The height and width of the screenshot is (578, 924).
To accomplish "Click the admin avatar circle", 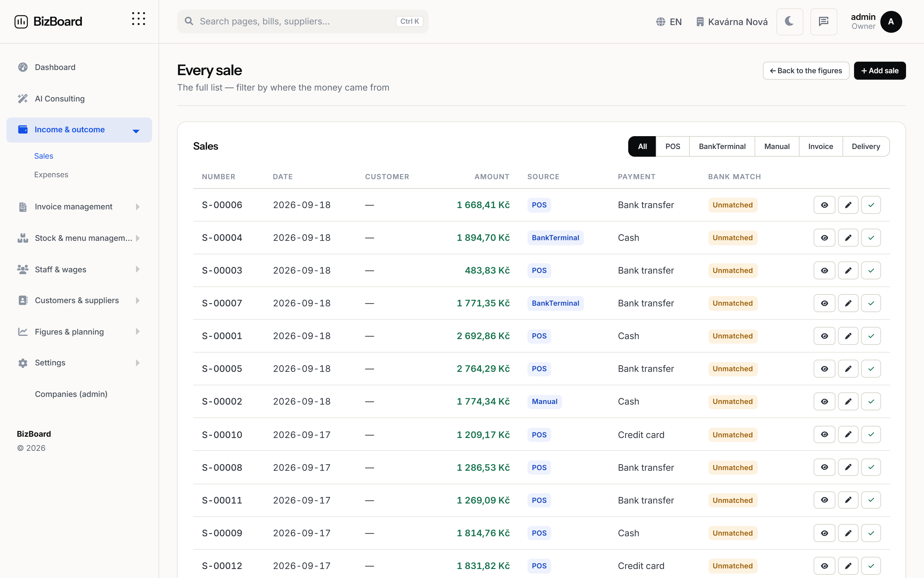I will 891,22.
